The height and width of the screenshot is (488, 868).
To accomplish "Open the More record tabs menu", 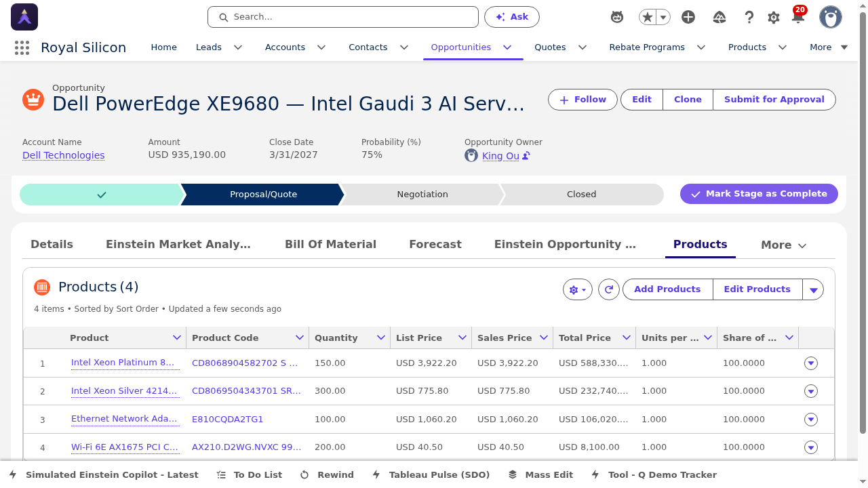I will 784,245.
